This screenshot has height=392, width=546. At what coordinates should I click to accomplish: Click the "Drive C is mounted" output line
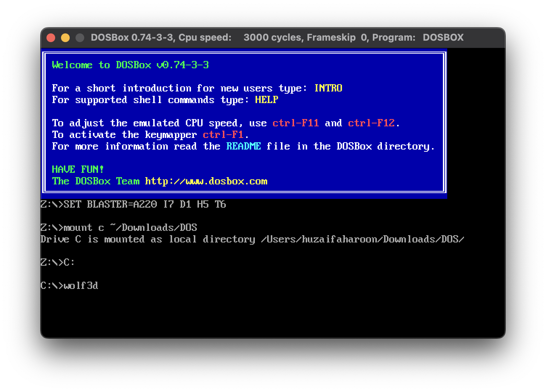pyautogui.click(x=252, y=239)
